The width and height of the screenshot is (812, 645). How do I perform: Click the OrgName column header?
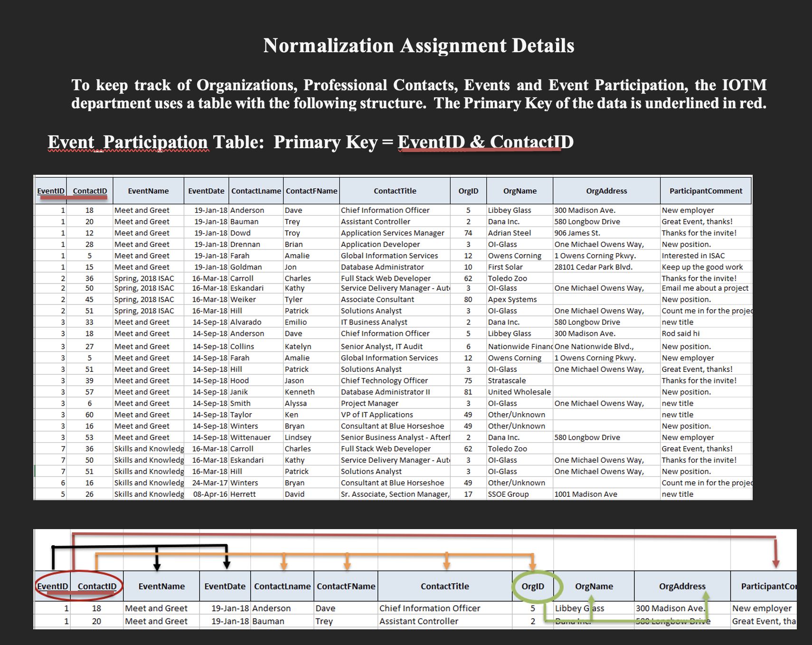519,190
